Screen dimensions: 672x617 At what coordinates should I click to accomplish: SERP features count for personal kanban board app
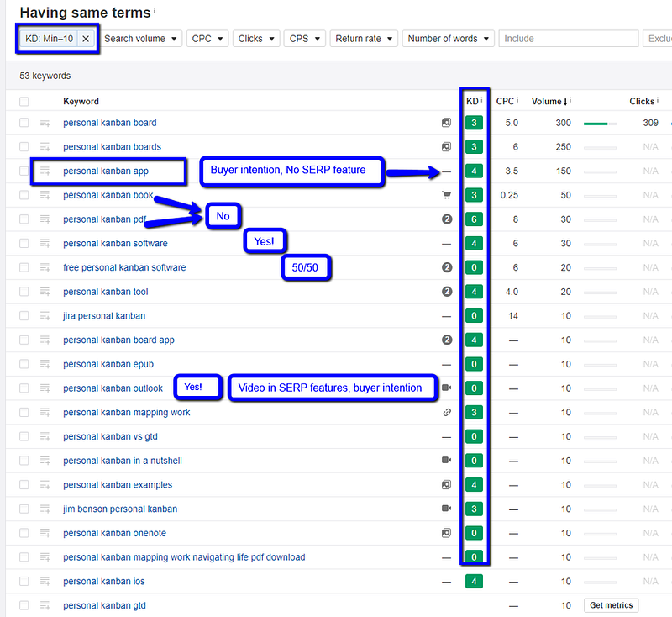447,340
